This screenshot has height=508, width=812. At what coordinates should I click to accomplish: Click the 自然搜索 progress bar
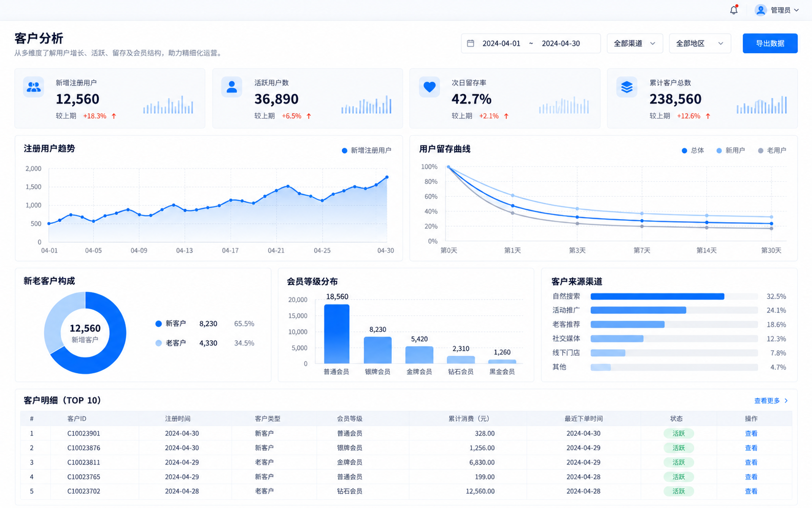click(674, 297)
